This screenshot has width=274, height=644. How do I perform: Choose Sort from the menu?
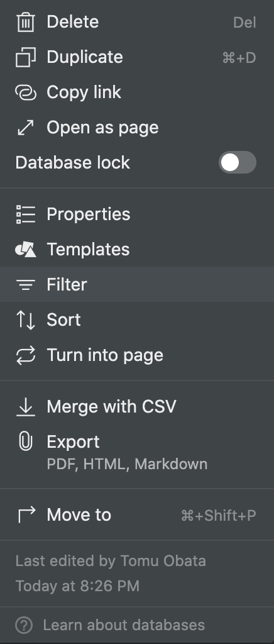click(x=137, y=319)
